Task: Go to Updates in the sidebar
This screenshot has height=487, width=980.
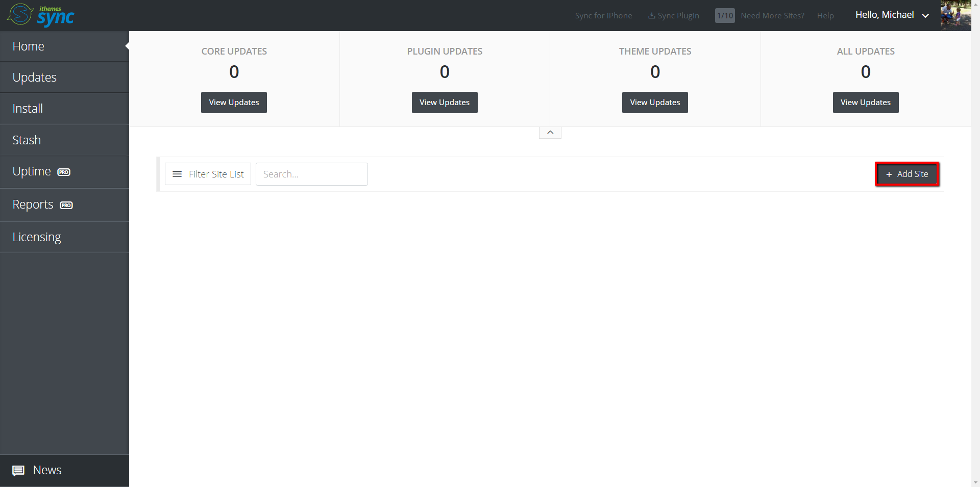Action: click(64, 78)
